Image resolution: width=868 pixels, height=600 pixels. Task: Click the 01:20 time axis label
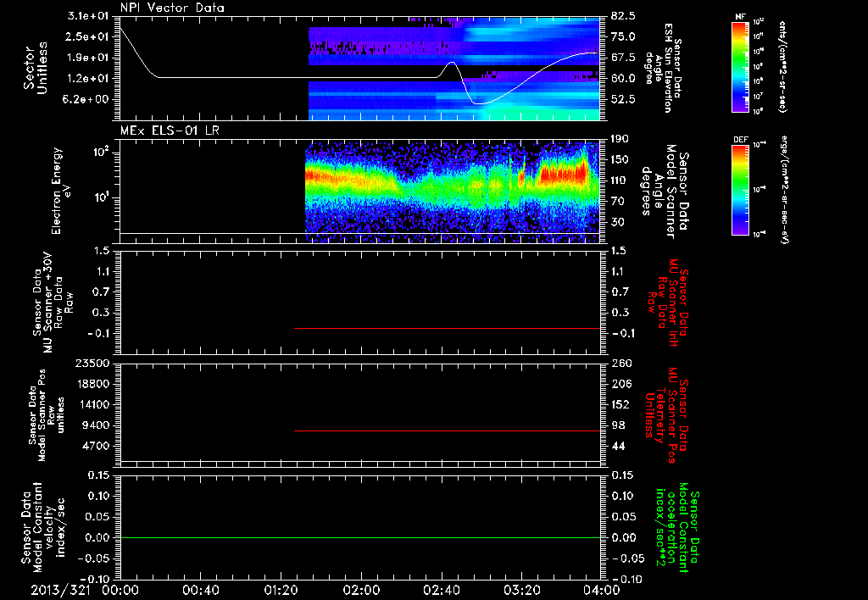[x=281, y=590]
